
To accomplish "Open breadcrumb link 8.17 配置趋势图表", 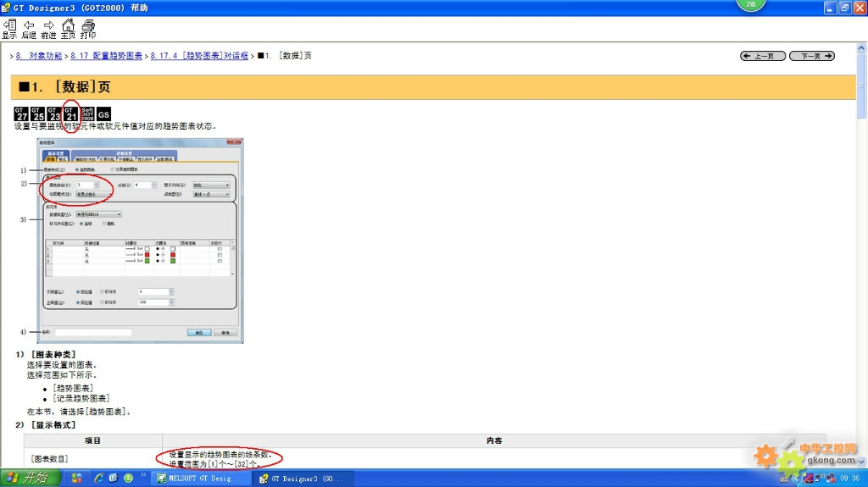I will pyautogui.click(x=106, y=56).
